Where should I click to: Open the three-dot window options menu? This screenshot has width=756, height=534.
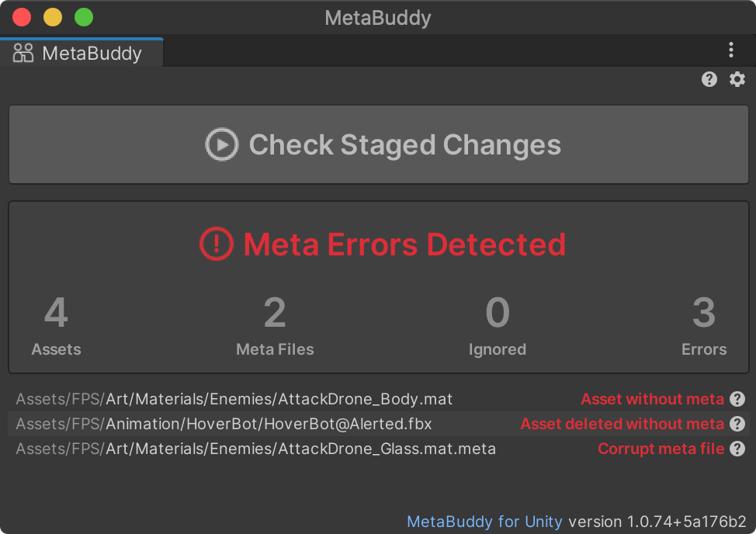pyautogui.click(x=731, y=50)
